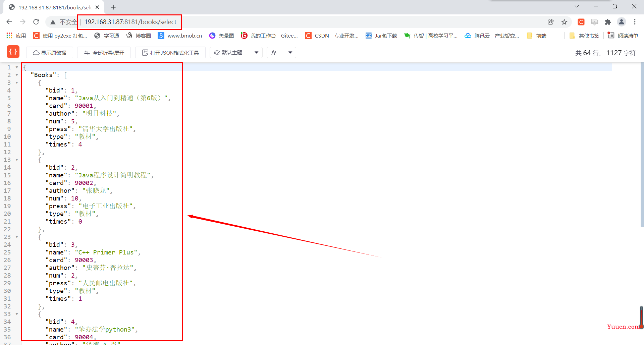The width and height of the screenshot is (644, 345).
Task: Open the Apps (应用) bookmark
Action: pyautogui.click(x=16, y=36)
